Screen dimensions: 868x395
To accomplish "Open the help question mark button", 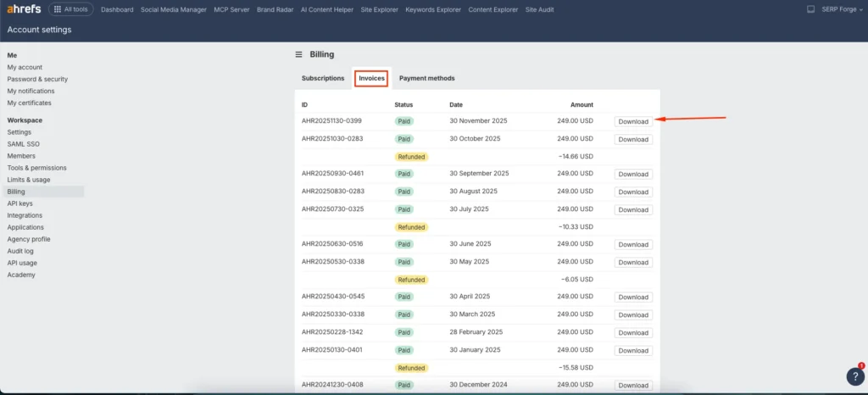I will coord(855,376).
